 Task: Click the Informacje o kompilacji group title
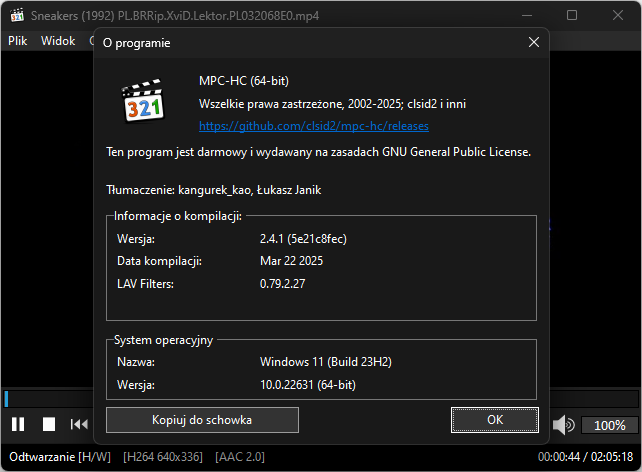tap(178, 216)
